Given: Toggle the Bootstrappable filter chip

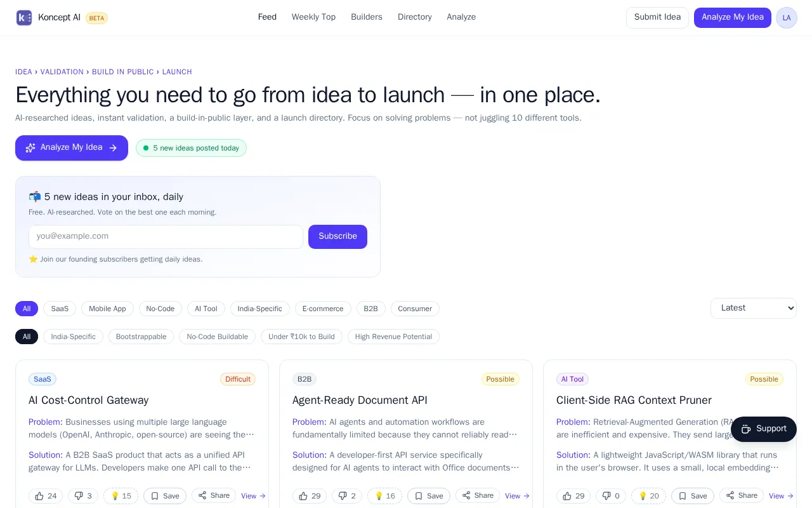Looking at the screenshot, I should click(141, 337).
